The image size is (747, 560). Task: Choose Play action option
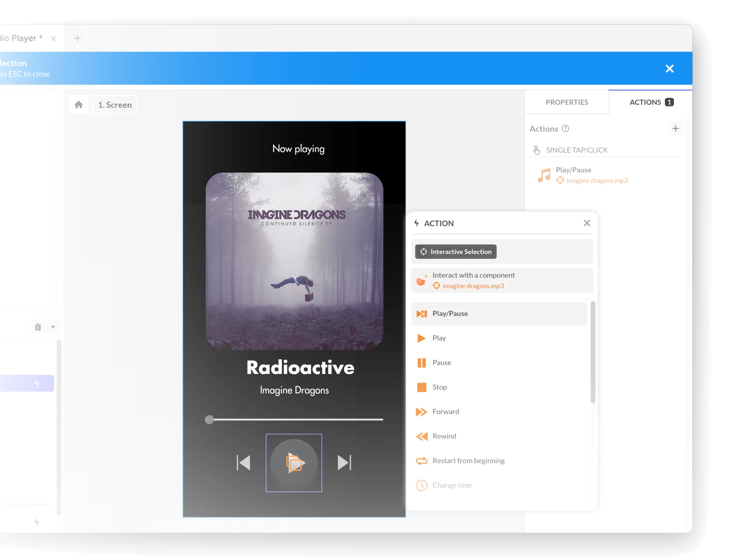pos(499,338)
